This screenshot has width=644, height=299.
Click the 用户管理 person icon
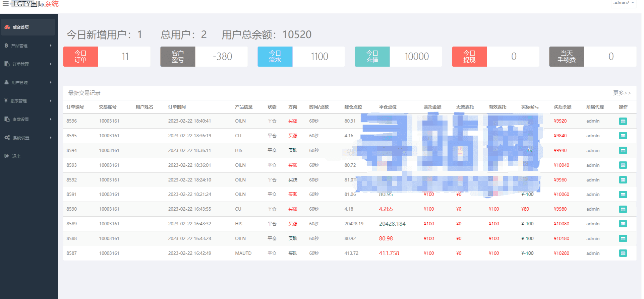7,82
